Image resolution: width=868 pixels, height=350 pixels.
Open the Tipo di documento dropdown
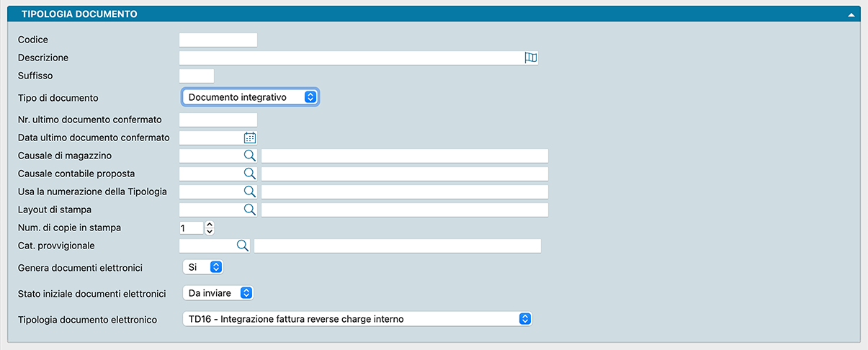(249, 97)
